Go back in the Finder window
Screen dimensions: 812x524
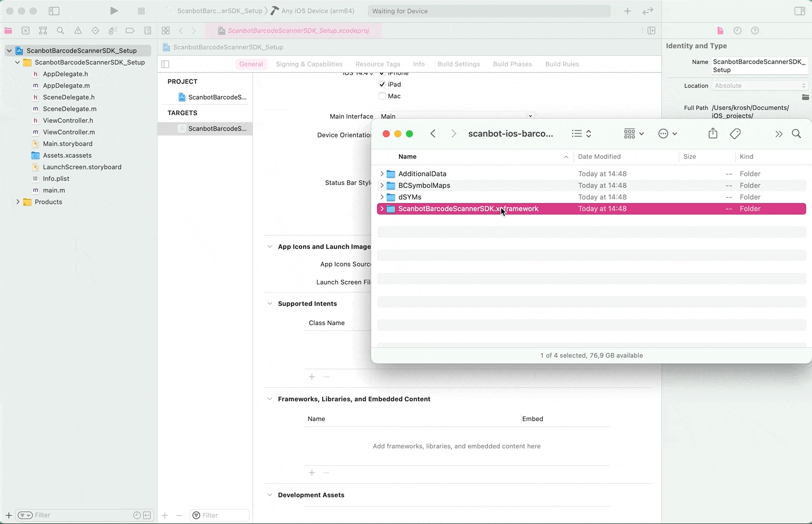pyautogui.click(x=433, y=134)
